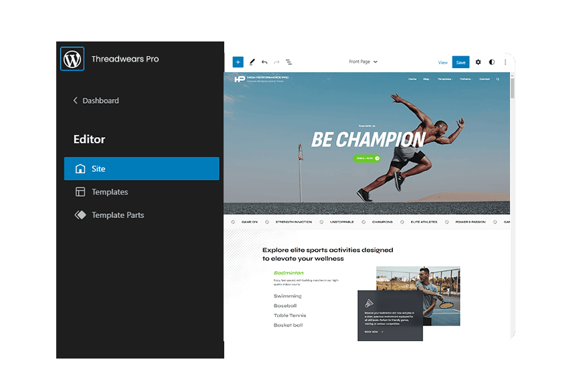Click the undo arrow
Viewport: 579px width, 392px height.
click(x=264, y=62)
